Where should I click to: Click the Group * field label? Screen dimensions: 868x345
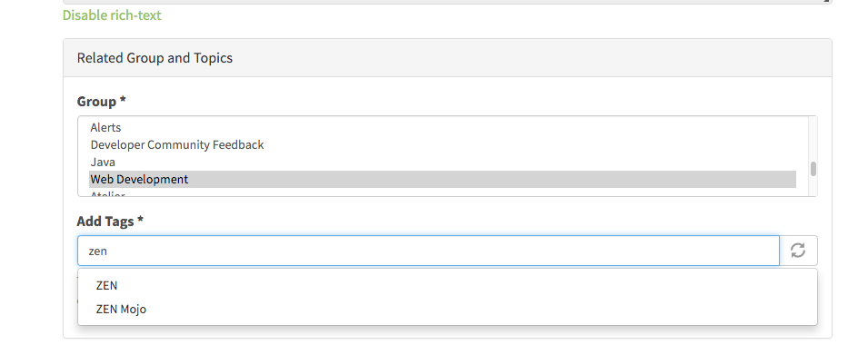click(101, 102)
